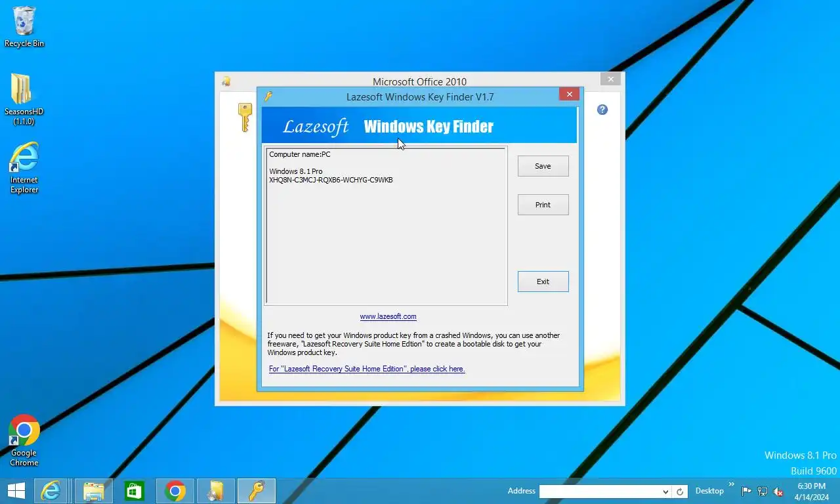This screenshot has height=504, width=840.
Task: Click the Office 2010 title bar icon
Action: [x=226, y=81]
